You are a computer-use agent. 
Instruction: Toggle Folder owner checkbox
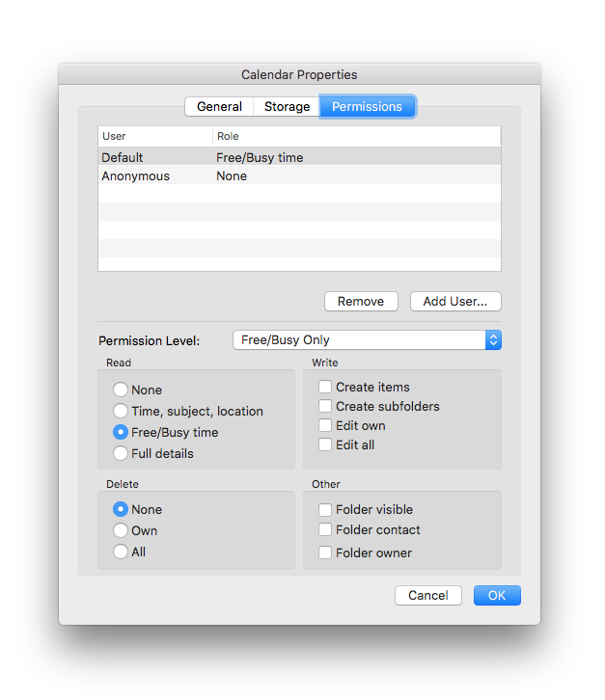click(x=325, y=552)
